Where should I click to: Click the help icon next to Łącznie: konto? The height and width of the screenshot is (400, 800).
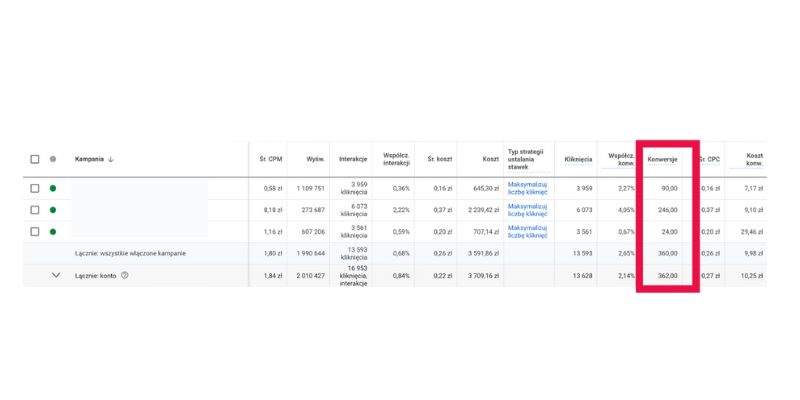125,275
